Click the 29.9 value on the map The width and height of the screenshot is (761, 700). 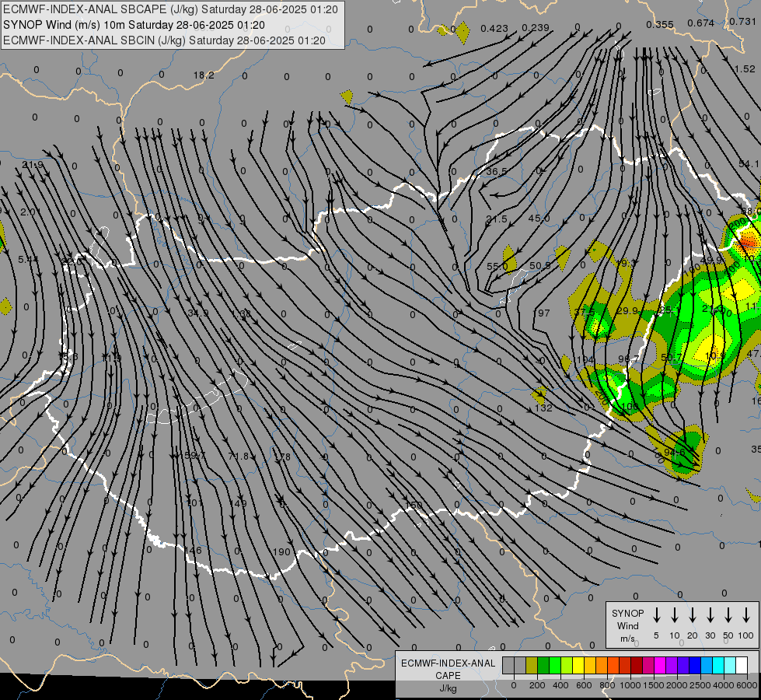point(627,311)
